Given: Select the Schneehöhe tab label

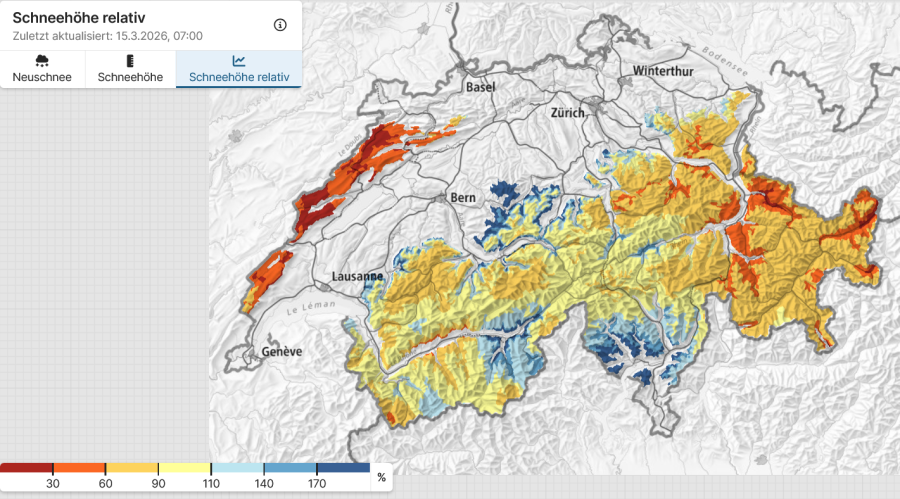Looking at the screenshot, I should coord(130,77).
